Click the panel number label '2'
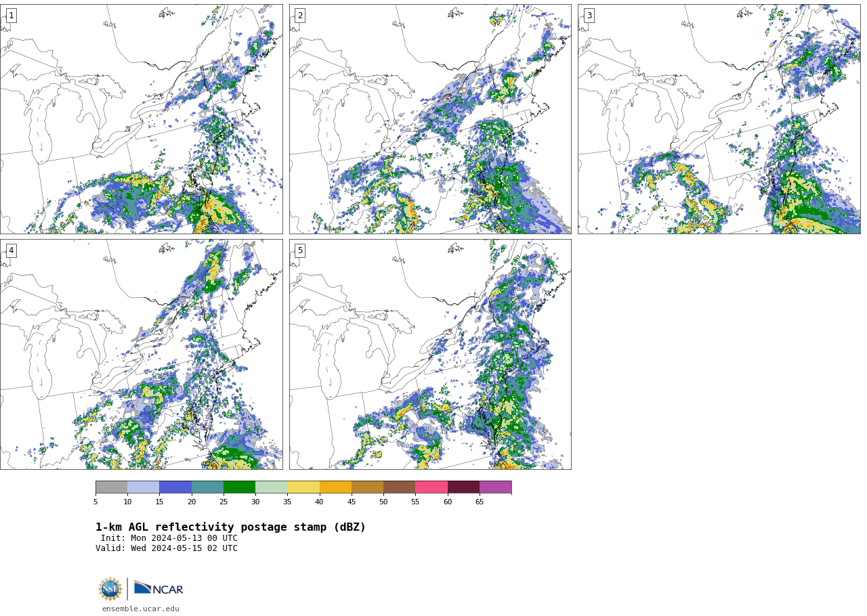This screenshot has width=867, height=616. pyautogui.click(x=300, y=16)
